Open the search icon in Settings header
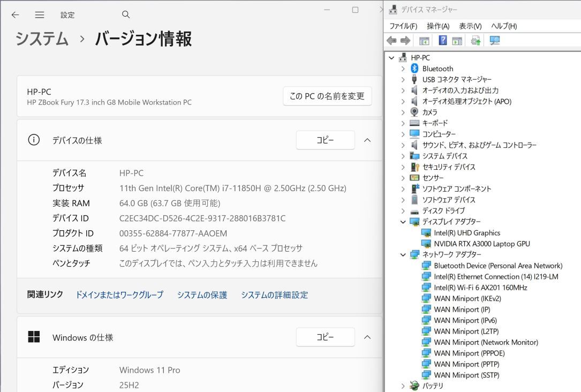The image size is (581, 392). pos(126,14)
